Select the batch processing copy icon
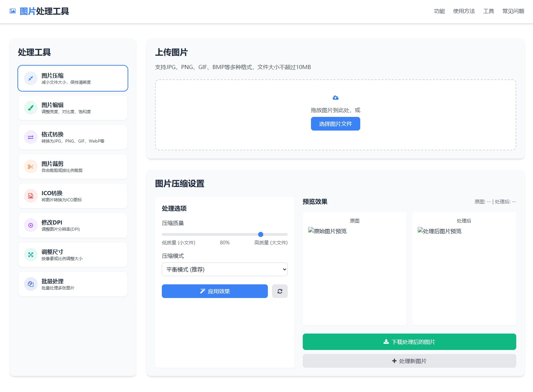Viewport: 533px width, 392px height. [31, 284]
